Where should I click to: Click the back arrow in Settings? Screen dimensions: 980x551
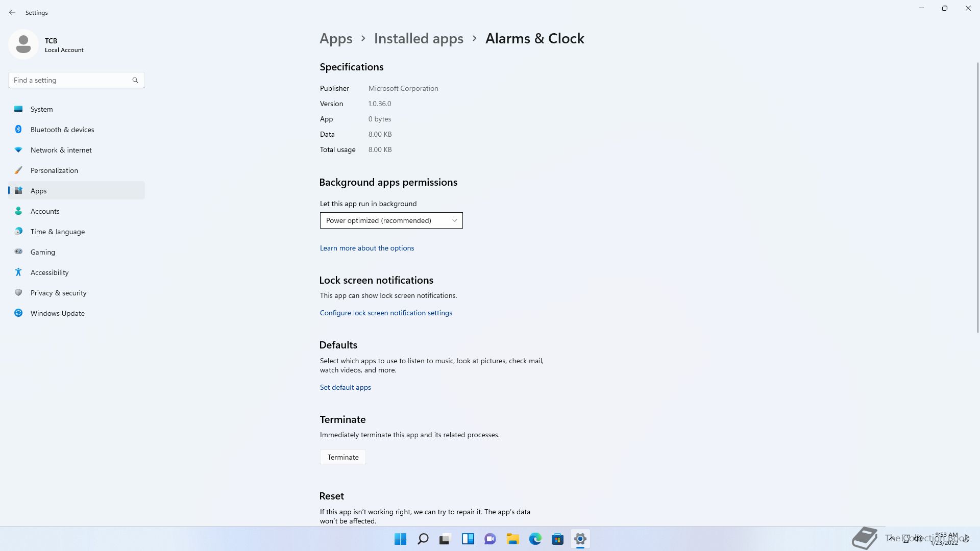click(12, 12)
